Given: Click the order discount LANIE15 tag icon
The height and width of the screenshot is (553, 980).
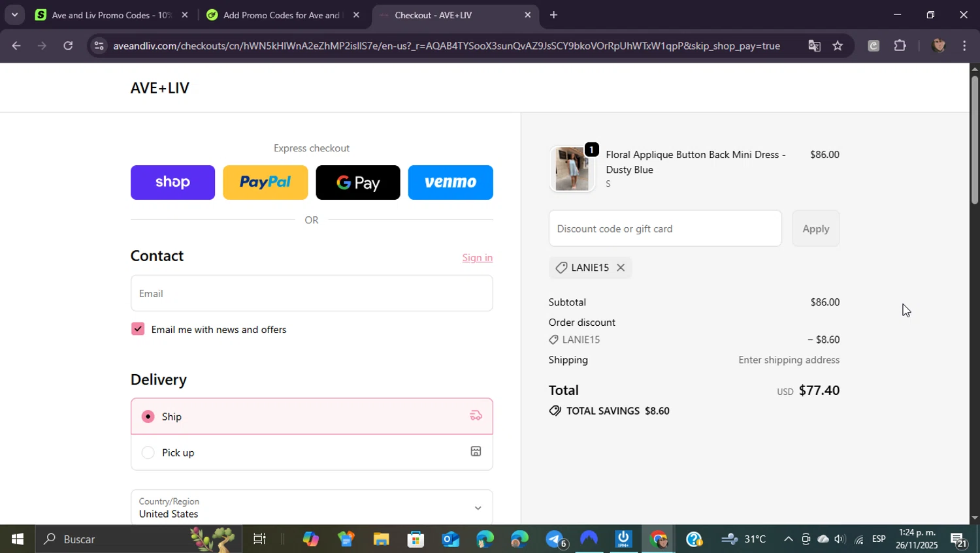Looking at the screenshot, I should 554,340.
